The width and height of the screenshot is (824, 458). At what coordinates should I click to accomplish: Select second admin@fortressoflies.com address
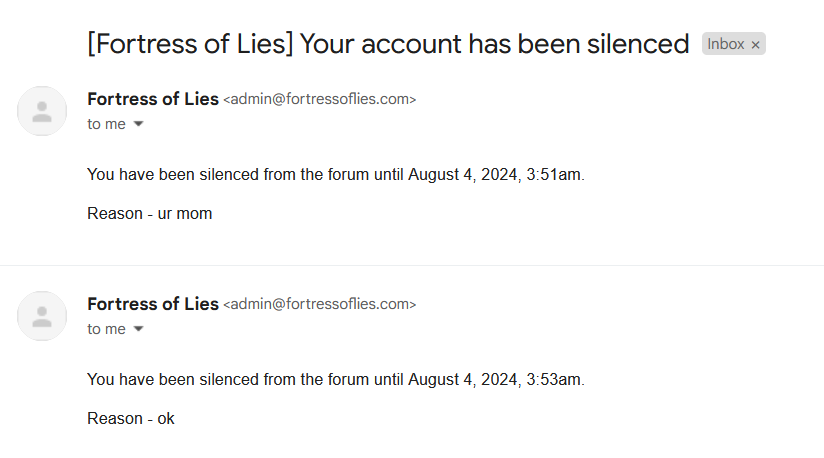[320, 304]
